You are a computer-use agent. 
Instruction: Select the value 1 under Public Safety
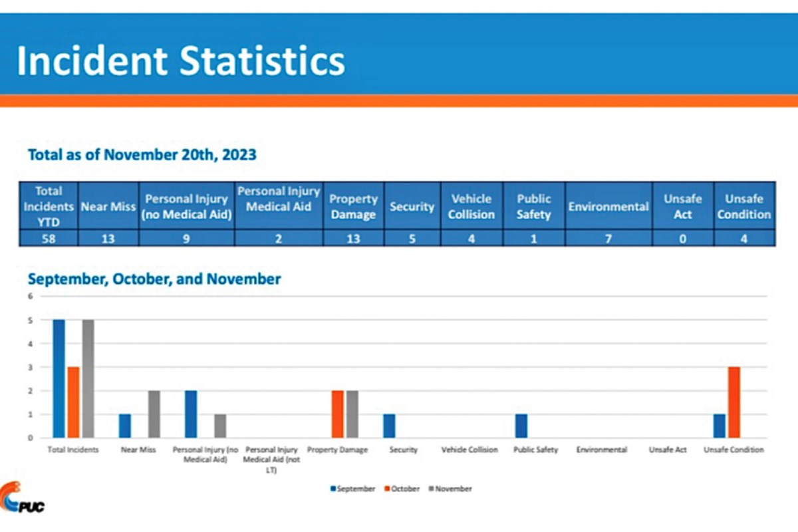coord(534,238)
